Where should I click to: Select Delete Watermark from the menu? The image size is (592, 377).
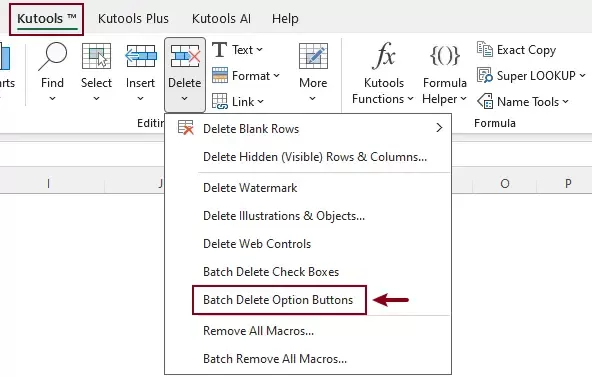pos(308,188)
